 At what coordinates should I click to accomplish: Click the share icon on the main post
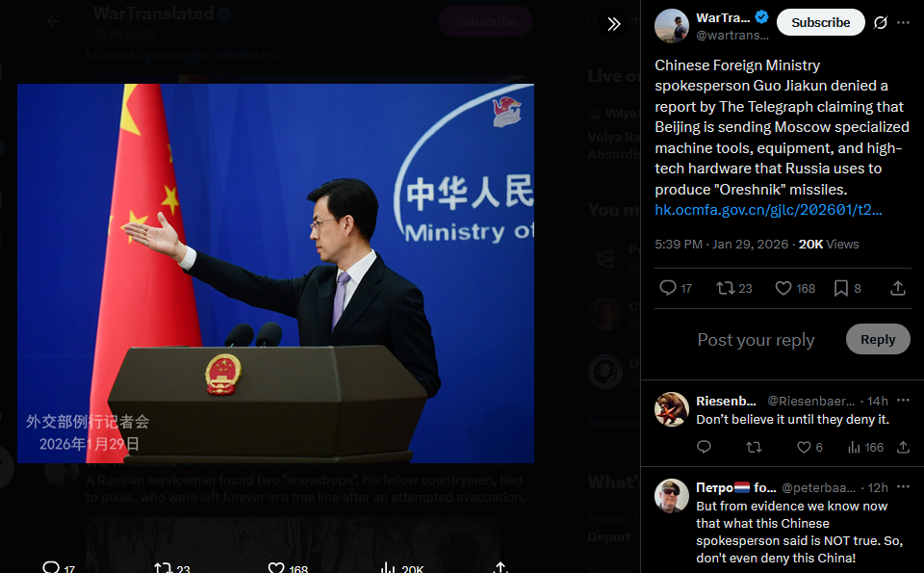[897, 288]
